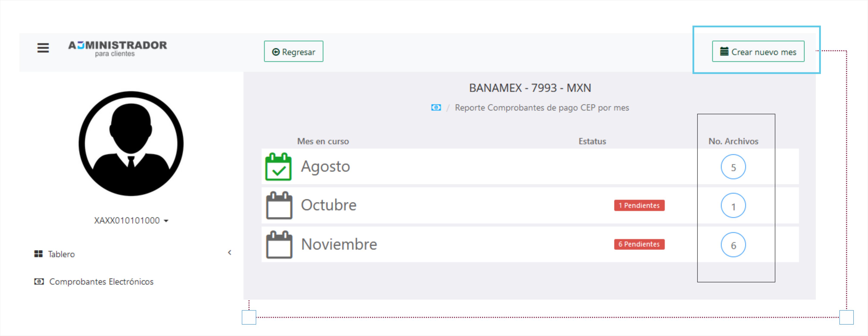Click the user profile avatar
The height and width of the screenshot is (336, 868).
coord(131,143)
